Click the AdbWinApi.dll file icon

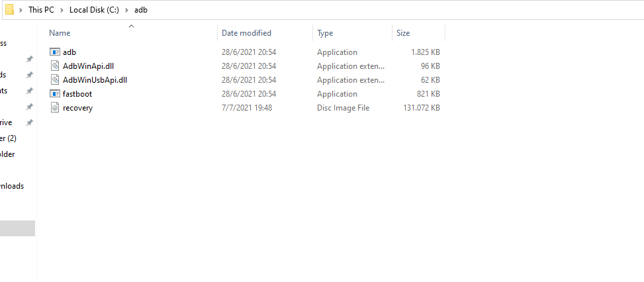tap(55, 66)
